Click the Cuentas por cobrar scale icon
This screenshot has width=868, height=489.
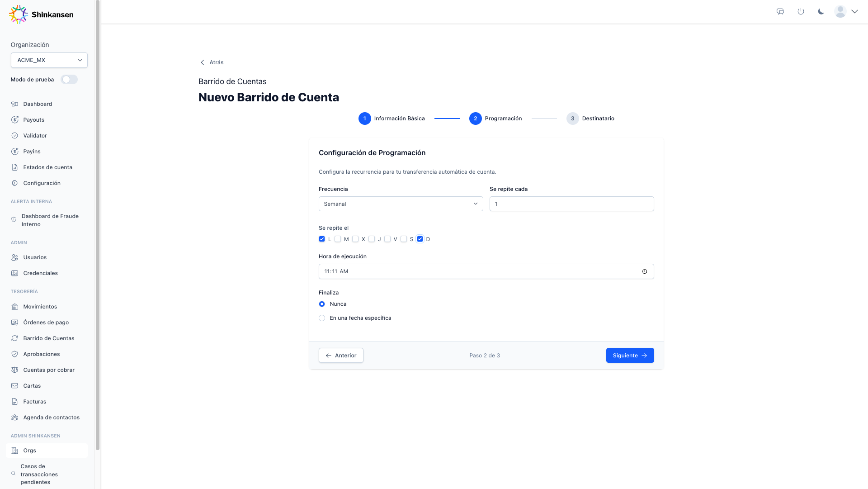click(14, 370)
